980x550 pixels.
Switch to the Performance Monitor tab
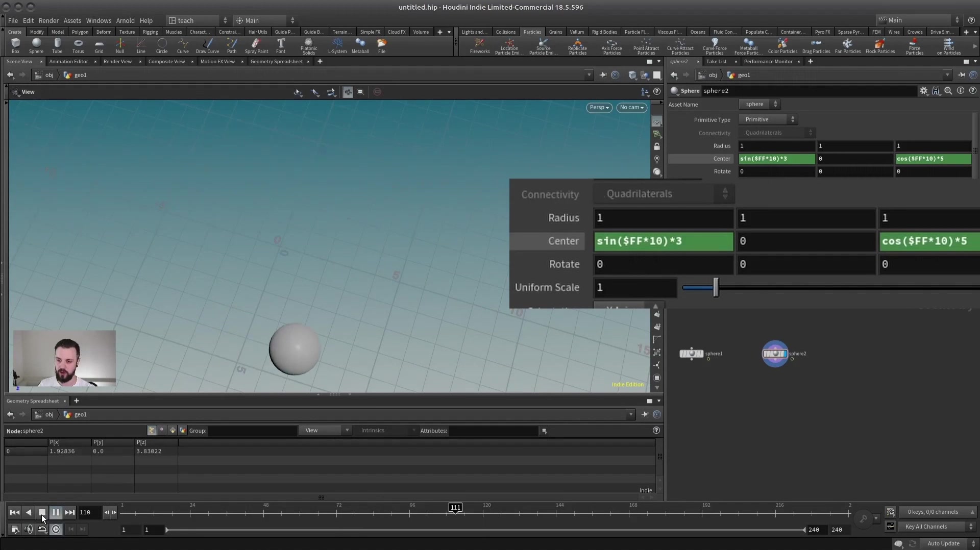[768, 61]
